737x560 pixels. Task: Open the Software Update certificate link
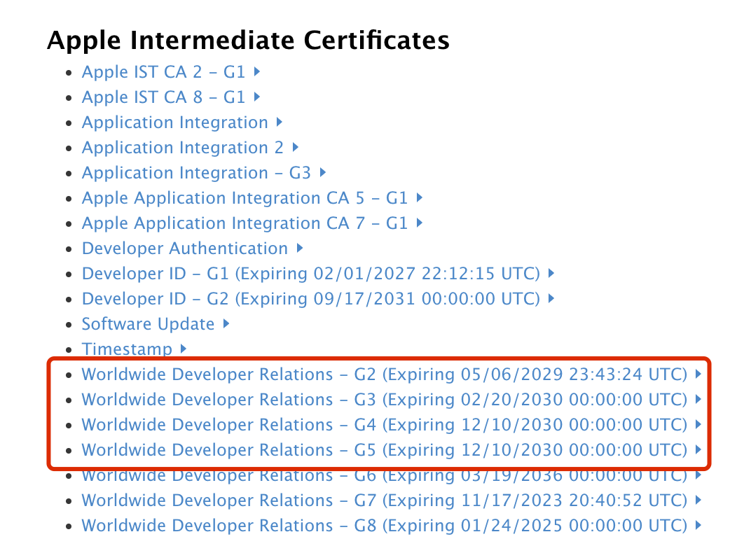pyautogui.click(x=148, y=323)
